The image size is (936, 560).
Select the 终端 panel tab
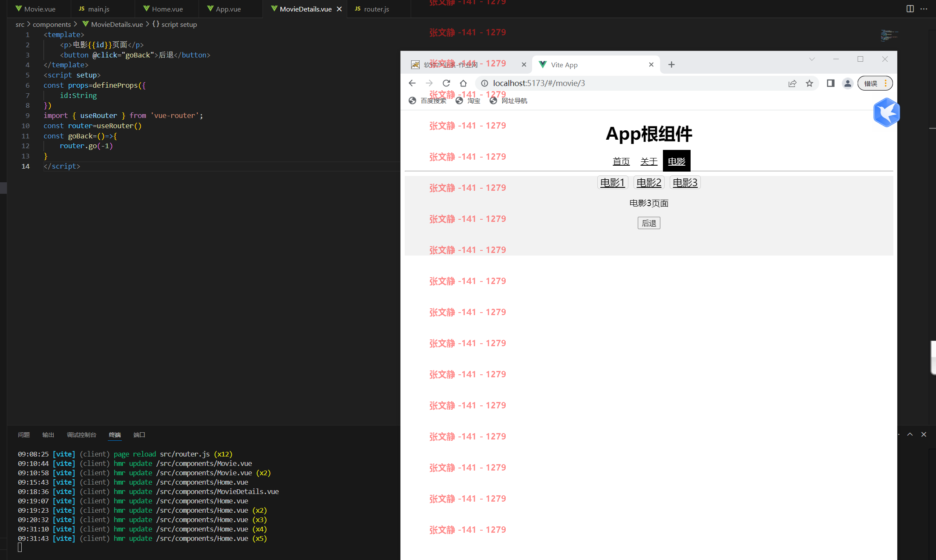point(115,435)
